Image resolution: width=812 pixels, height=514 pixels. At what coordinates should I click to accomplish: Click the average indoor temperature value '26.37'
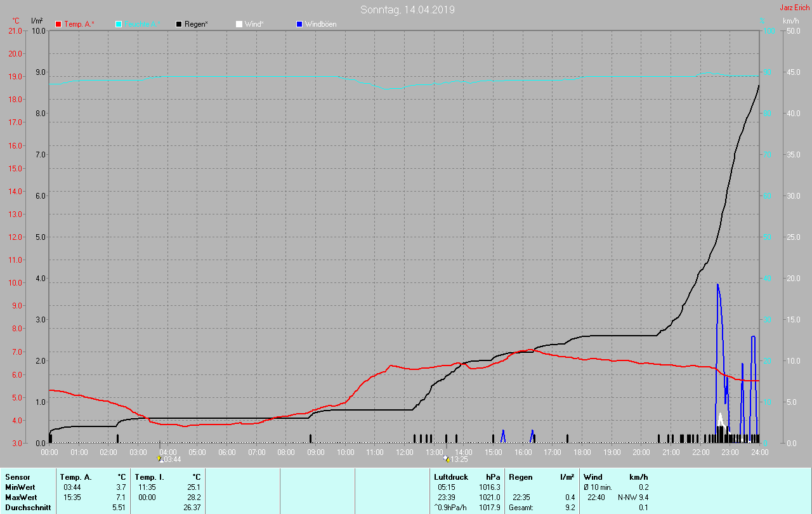(x=192, y=508)
